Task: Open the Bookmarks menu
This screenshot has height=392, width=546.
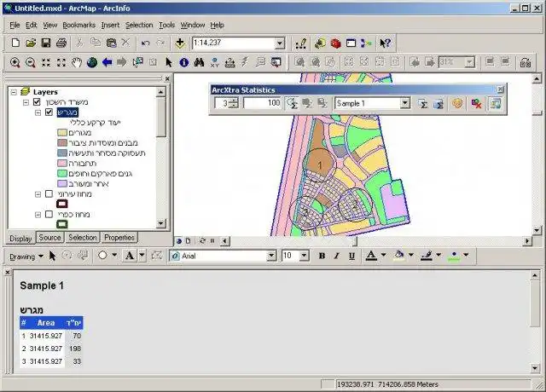Action: coord(79,25)
